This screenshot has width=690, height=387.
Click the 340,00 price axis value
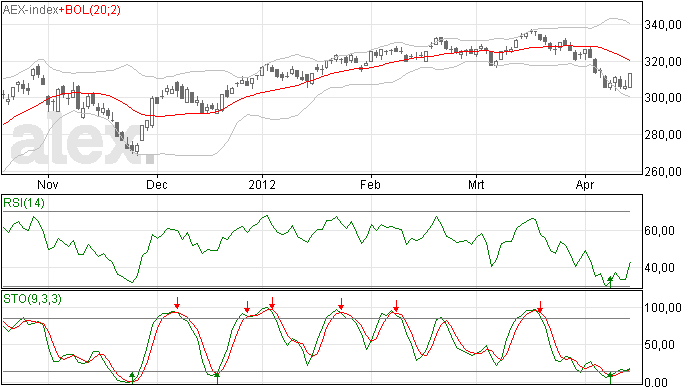click(x=663, y=25)
